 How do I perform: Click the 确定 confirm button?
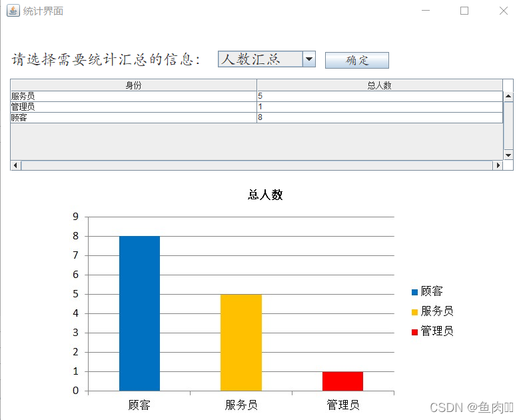point(357,60)
